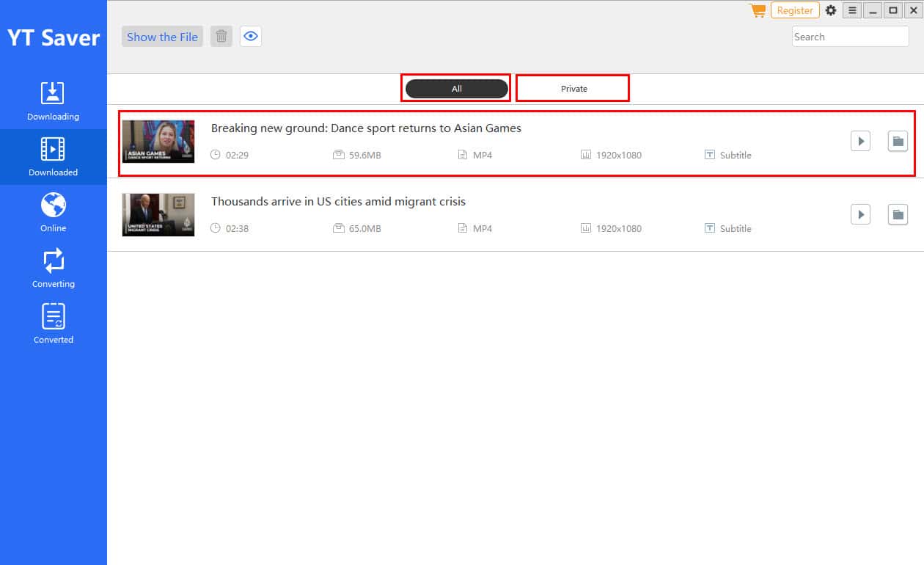Viewport: 924px width, 565px height.
Task: Open the Online browser section
Action: 53,213
